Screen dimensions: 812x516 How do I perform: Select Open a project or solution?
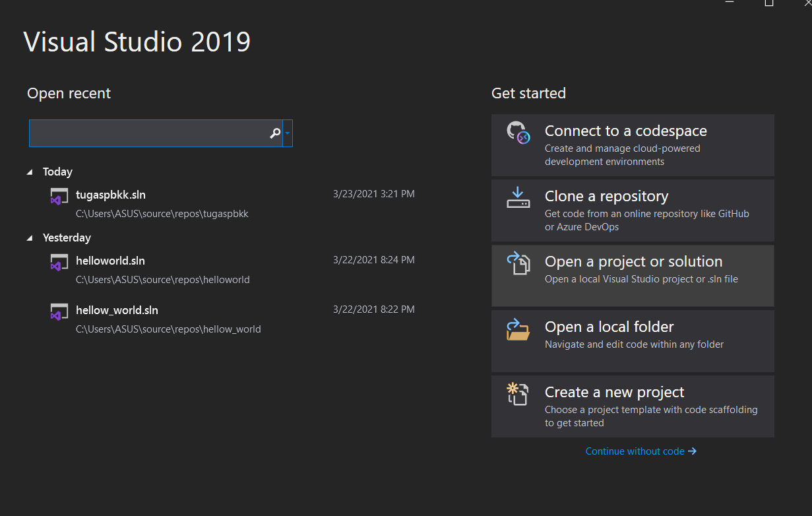coord(633,276)
